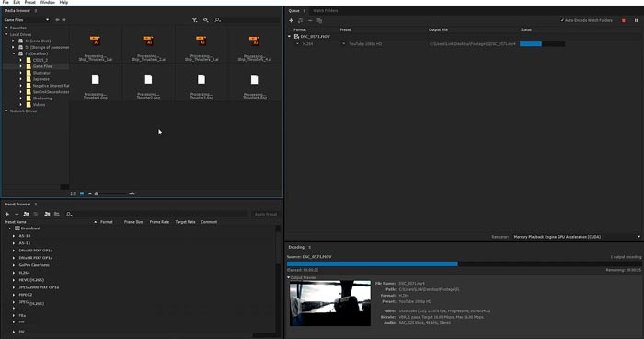Screen dimensions: 644x339
Task: Pause the queue encoding
Action: click(637, 20)
